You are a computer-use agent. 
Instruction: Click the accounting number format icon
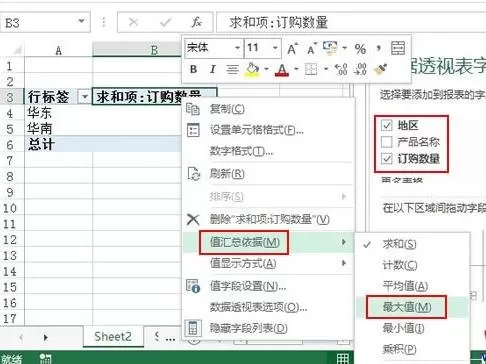tap(330, 48)
